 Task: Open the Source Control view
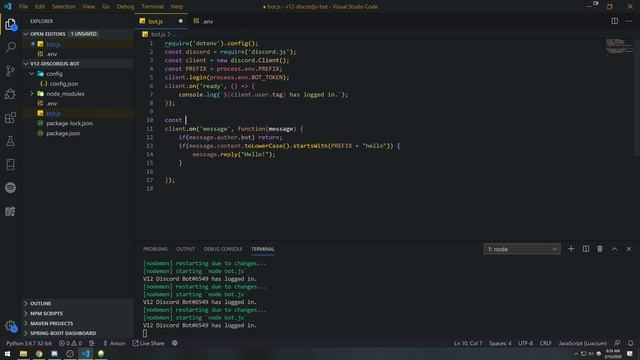click(10, 71)
